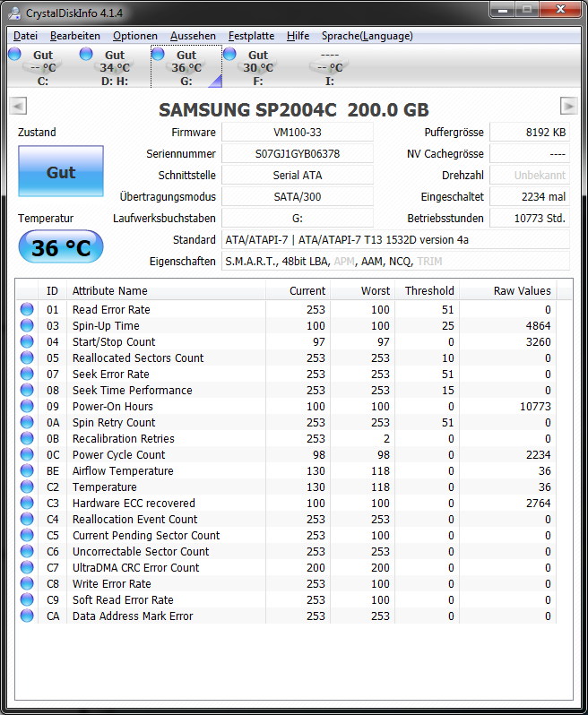This screenshot has width=588, height=715.
Task: Open the Bearbeiten menu
Action: pyautogui.click(x=74, y=36)
